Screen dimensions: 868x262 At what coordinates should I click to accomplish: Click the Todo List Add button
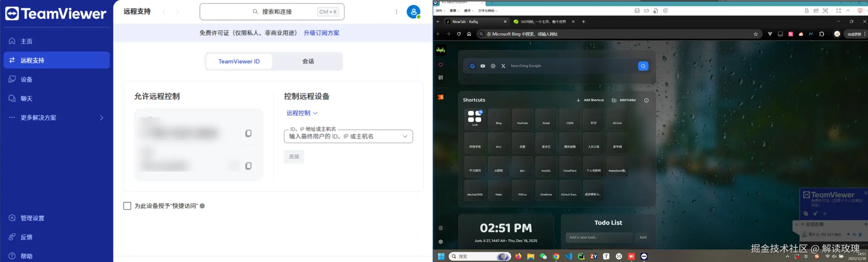coord(643,238)
